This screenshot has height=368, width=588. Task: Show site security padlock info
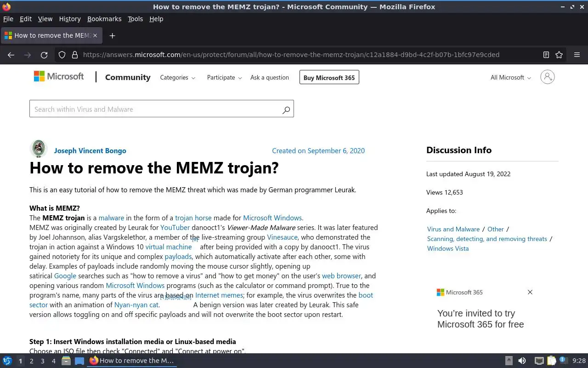tap(75, 55)
